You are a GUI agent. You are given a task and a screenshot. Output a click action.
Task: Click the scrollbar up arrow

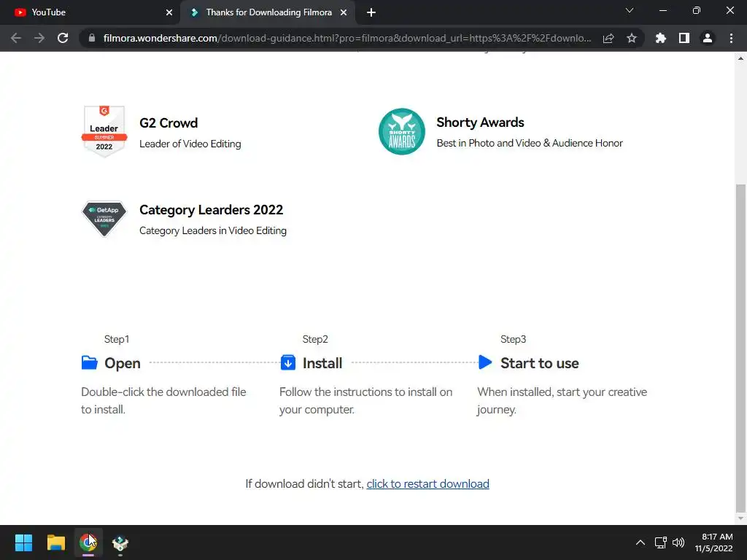coord(740,58)
